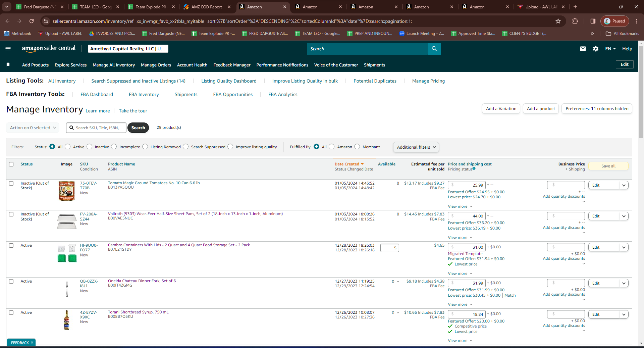
Task: Expand the Additional filters dropdown
Action: [x=416, y=147]
